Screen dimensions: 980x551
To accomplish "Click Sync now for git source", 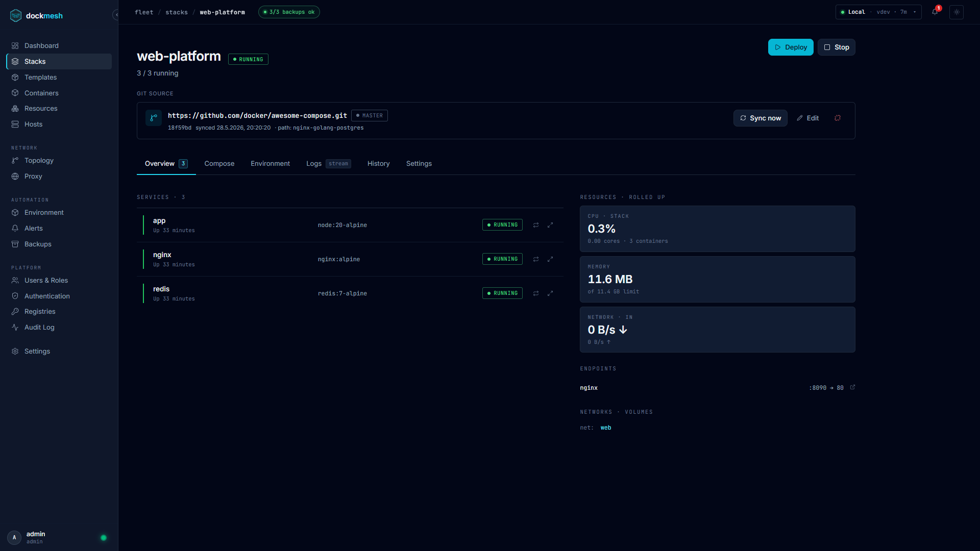I will (x=761, y=118).
